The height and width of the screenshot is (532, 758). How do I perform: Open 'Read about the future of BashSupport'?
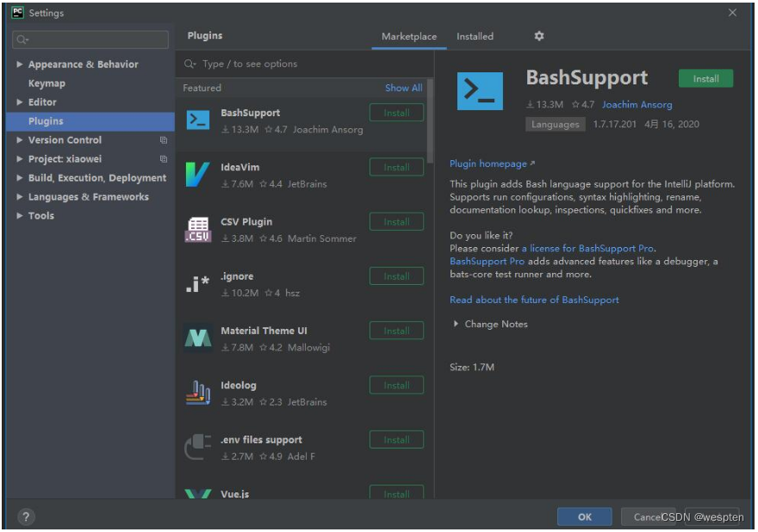[534, 300]
